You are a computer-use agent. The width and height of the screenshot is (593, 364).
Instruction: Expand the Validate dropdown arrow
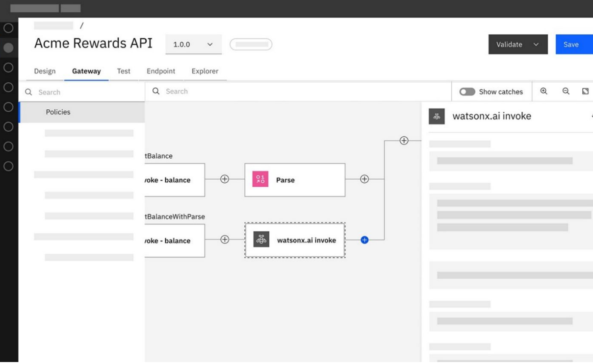point(536,45)
